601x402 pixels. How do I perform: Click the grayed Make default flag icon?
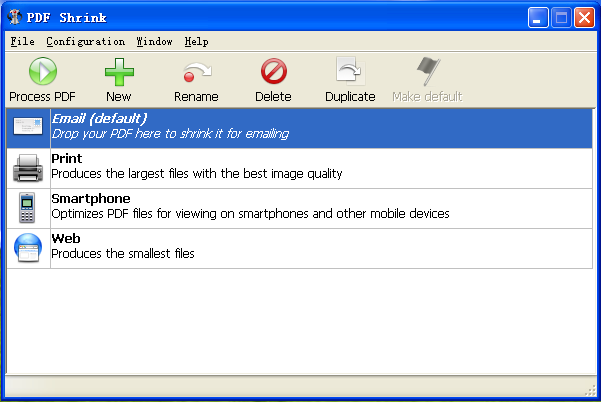click(428, 71)
